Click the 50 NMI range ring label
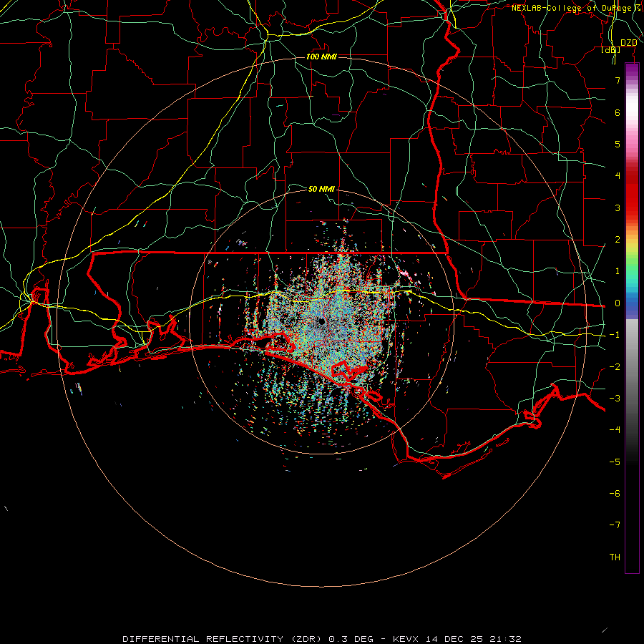The width and height of the screenshot is (644, 644). pyautogui.click(x=321, y=189)
